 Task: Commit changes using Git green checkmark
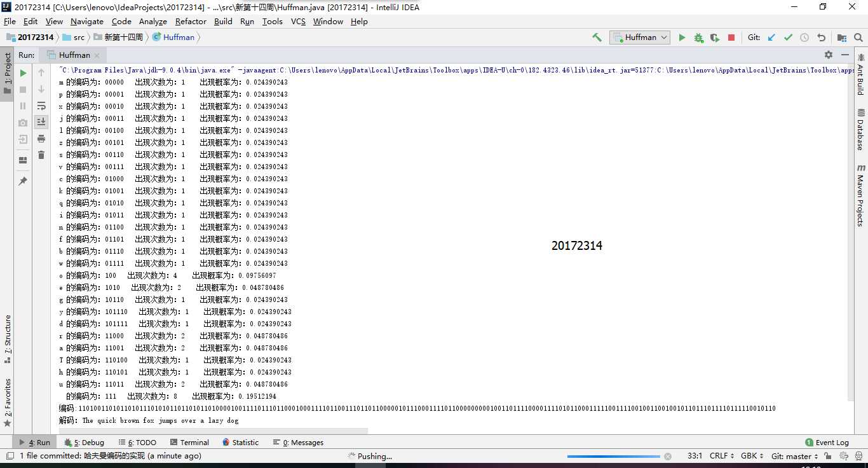788,38
